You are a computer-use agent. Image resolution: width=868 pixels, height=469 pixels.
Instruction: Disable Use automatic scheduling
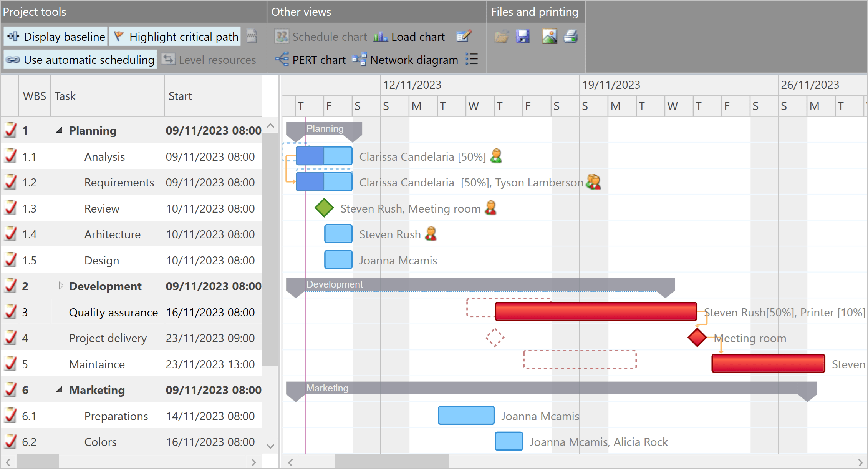click(80, 60)
